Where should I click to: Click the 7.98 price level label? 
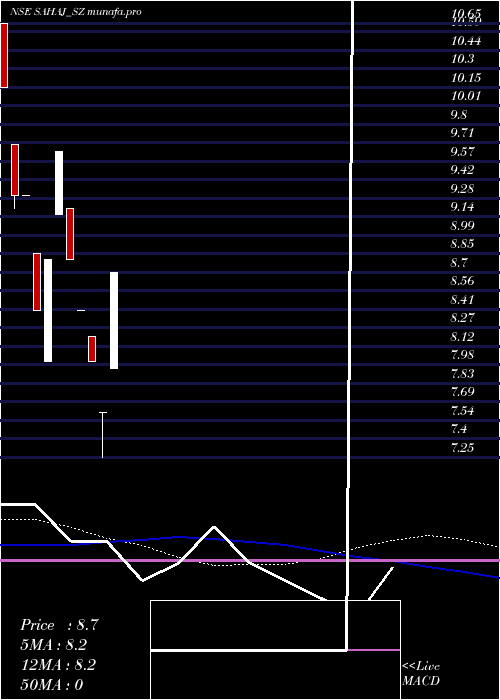(462, 355)
